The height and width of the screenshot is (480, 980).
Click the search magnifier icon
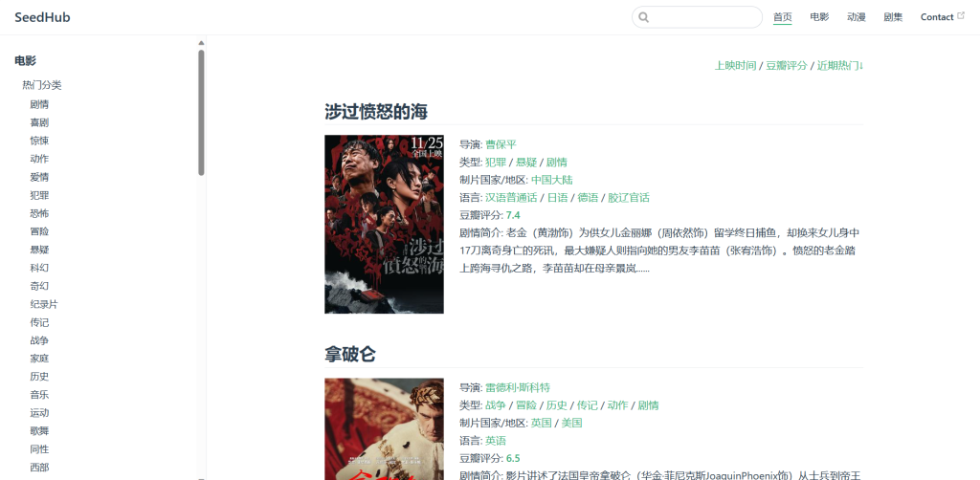(x=644, y=17)
